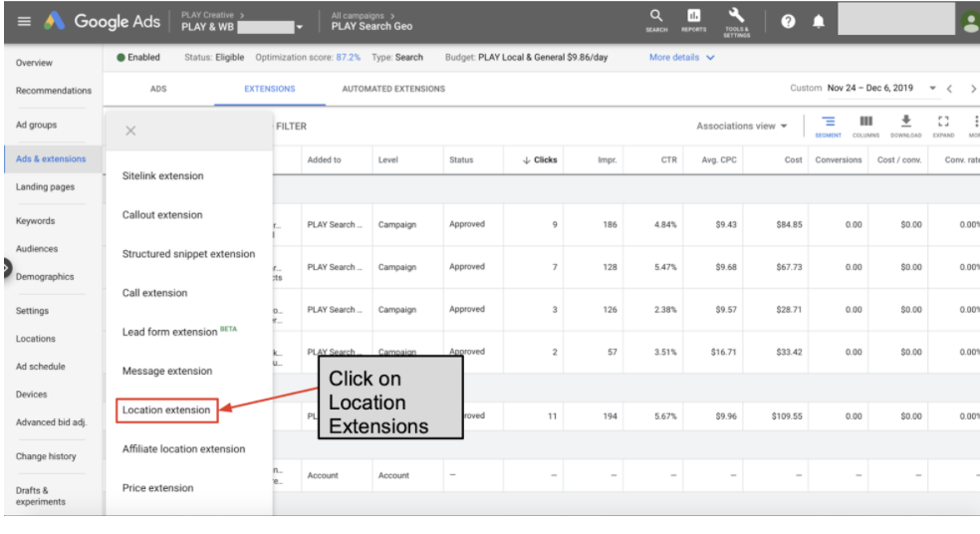Close the extension type menu
Viewport: 980px width, 534px height.
[130, 131]
